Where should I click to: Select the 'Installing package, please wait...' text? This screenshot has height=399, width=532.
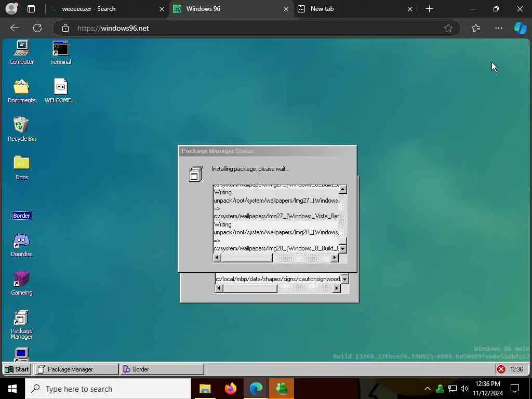point(250,169)
